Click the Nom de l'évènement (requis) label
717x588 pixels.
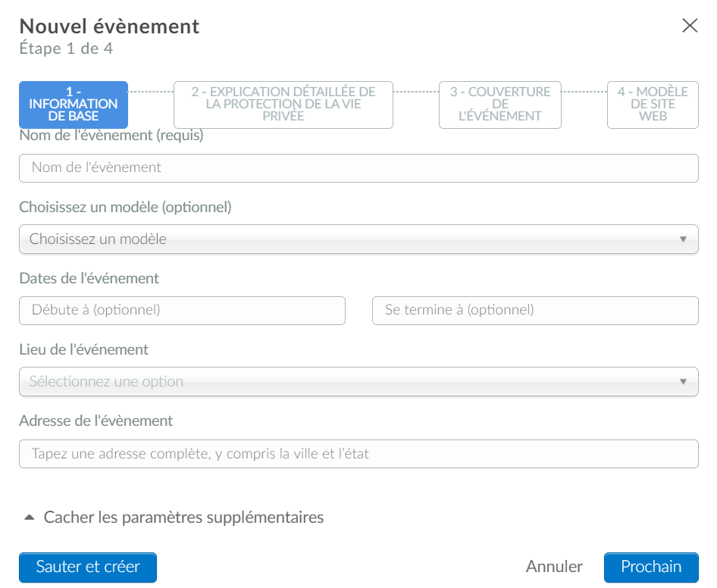[x=111, y=136]
